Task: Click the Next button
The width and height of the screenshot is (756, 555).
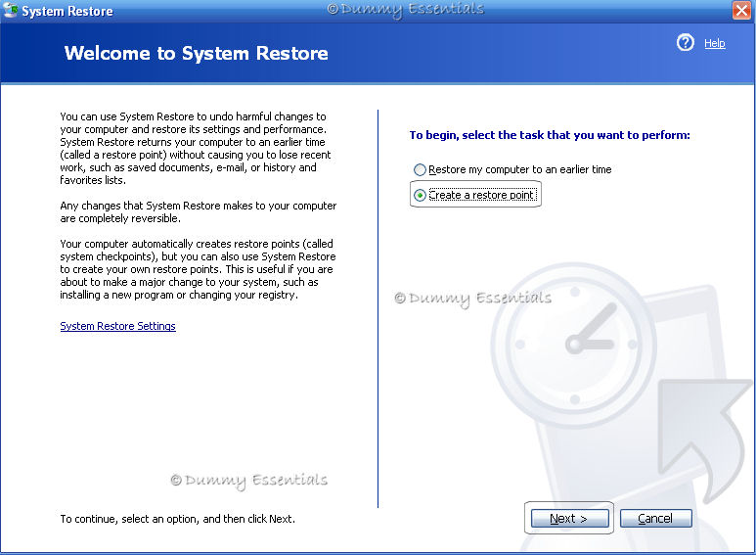Action: (569, 519)
